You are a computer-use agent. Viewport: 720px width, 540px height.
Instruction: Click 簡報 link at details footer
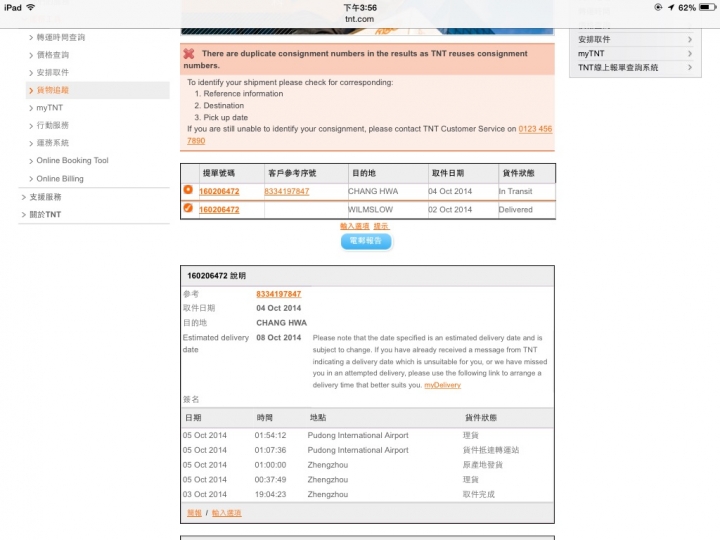point(194,513)
